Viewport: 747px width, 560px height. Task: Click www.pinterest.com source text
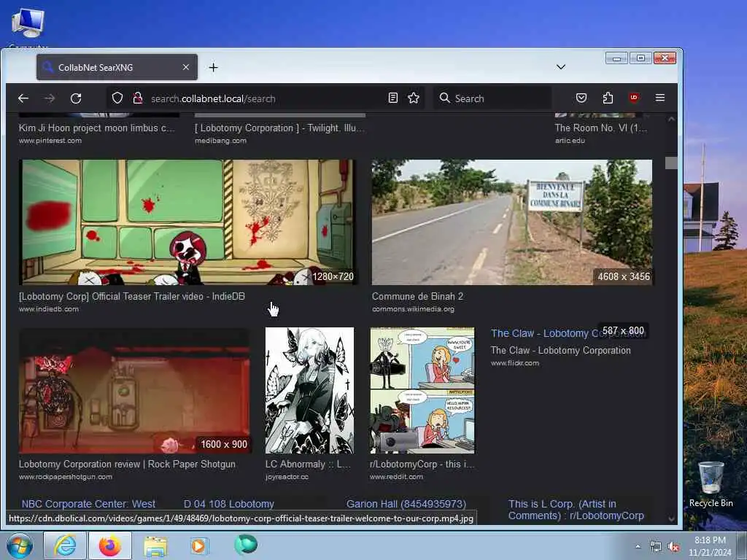pos(50,141)
